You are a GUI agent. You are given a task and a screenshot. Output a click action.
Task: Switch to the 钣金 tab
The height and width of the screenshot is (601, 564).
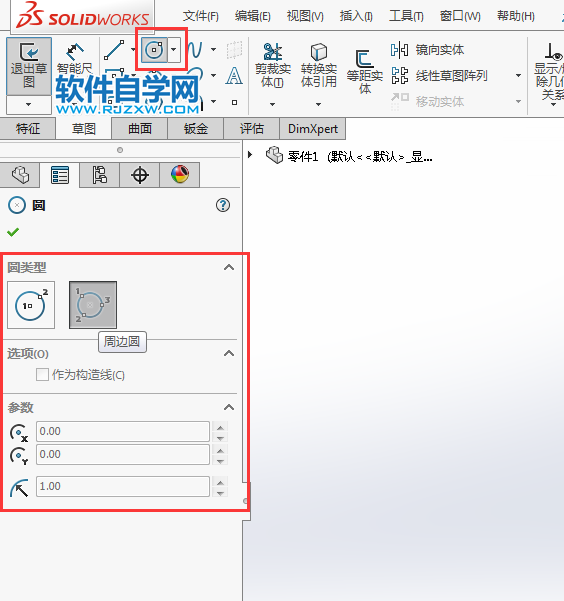pos(196,128)
